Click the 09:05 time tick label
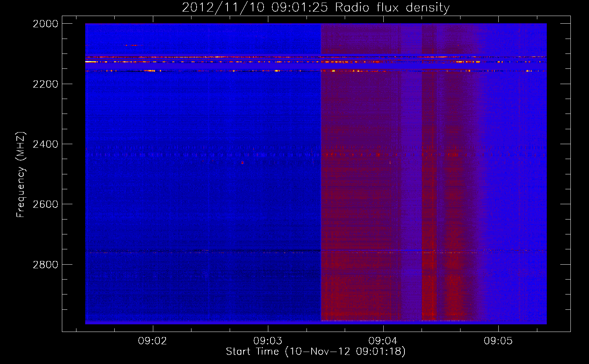Screen dimensions: 589x364 [498, 341]
